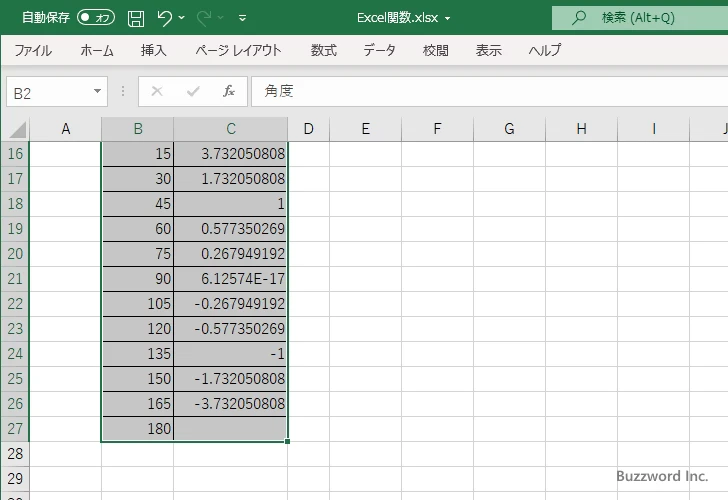Click the formula bar Cancel X icon

(157, 91)
